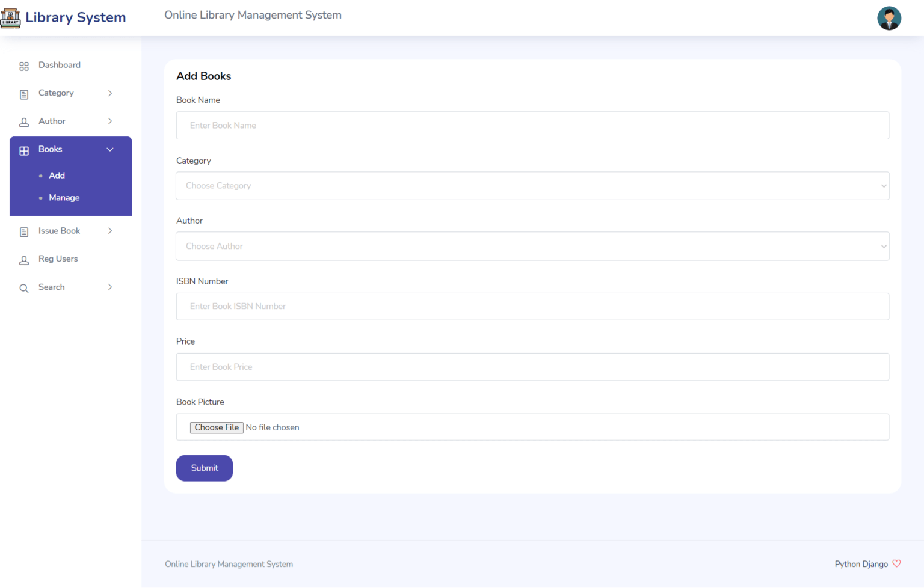The height and width of the screenshot is (588, 924).
Task: Click the Issue Book document icon
Action: 24,232
